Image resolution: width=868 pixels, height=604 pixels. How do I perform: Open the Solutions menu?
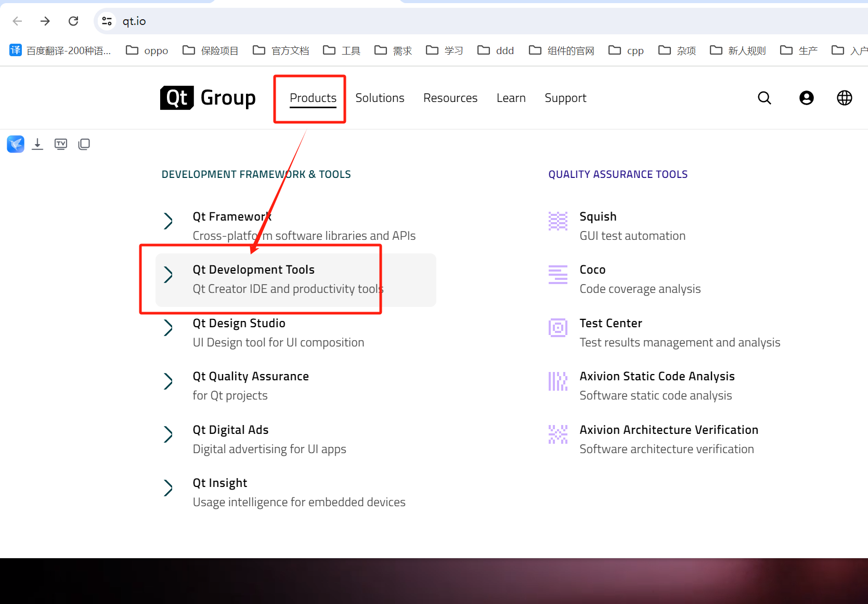(380, 98)
